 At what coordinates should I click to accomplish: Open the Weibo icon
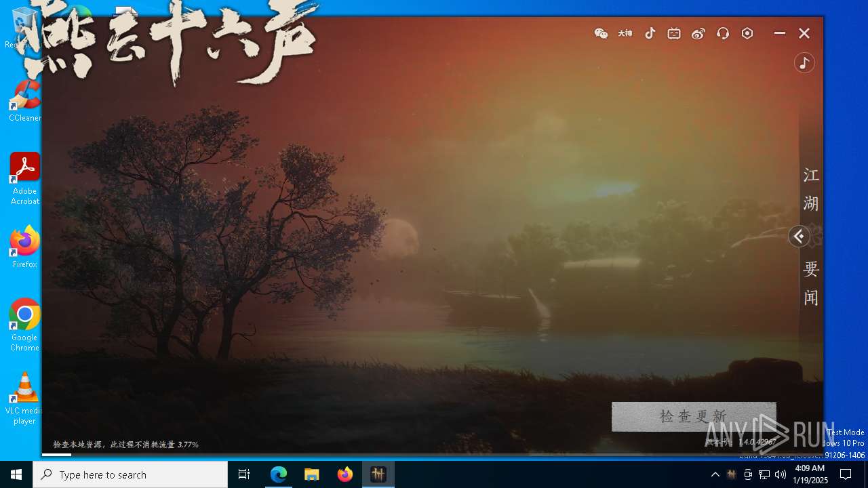pos(698,33)
